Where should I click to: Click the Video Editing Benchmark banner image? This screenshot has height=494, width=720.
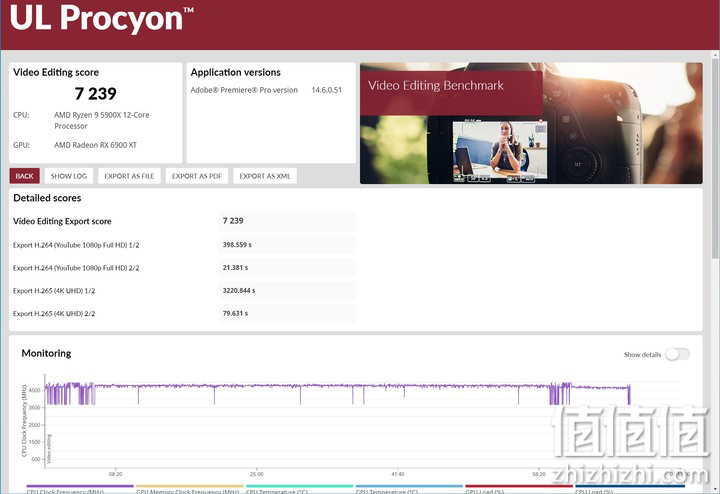click(531, 123)
